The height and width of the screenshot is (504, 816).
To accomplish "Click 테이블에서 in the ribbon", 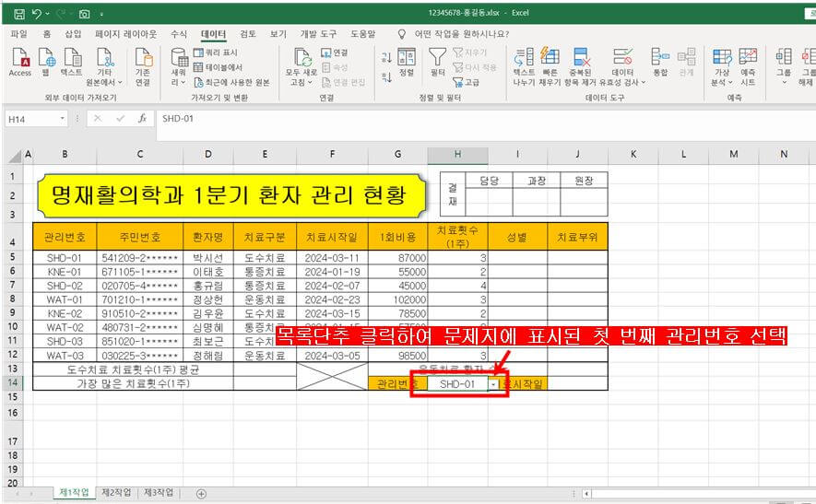I will point(218,67).
